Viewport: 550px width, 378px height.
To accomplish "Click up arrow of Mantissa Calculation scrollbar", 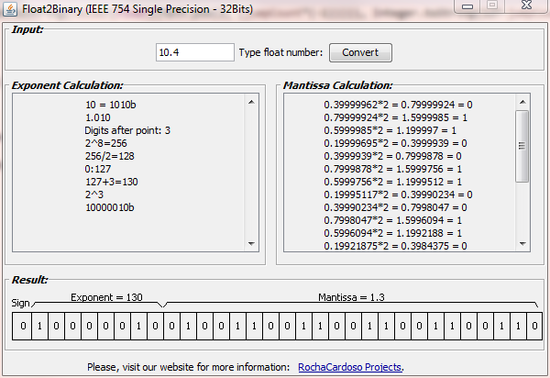I will tap(523, 102).
